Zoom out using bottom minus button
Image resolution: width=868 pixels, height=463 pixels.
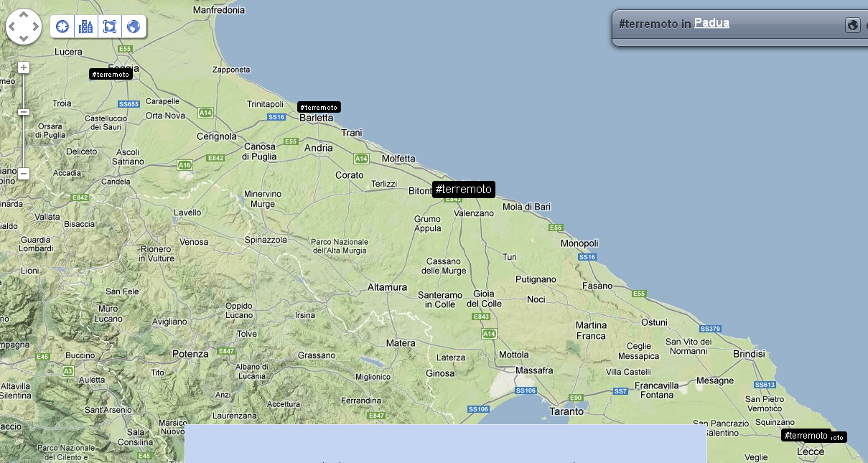pos(24,174)
